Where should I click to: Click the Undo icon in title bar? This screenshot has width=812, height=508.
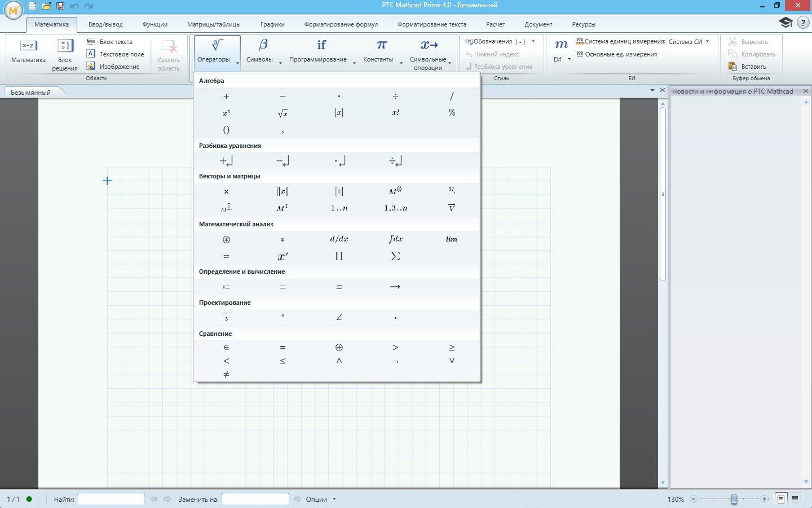(x=74, y=6)
